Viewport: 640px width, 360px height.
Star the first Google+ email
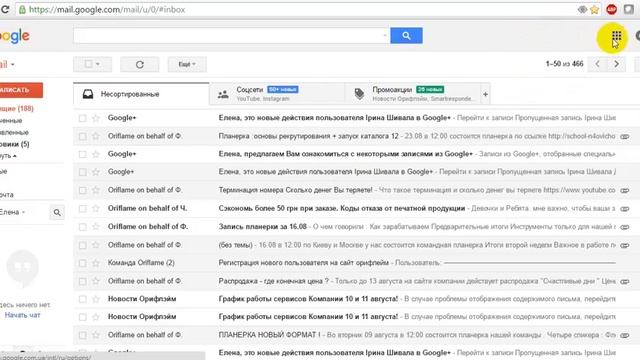pyautogui.click(x=96, y=118)
